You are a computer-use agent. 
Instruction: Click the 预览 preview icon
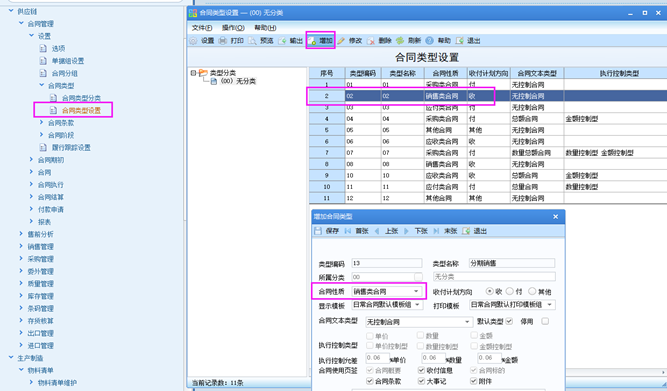click(x=252, y=41)
